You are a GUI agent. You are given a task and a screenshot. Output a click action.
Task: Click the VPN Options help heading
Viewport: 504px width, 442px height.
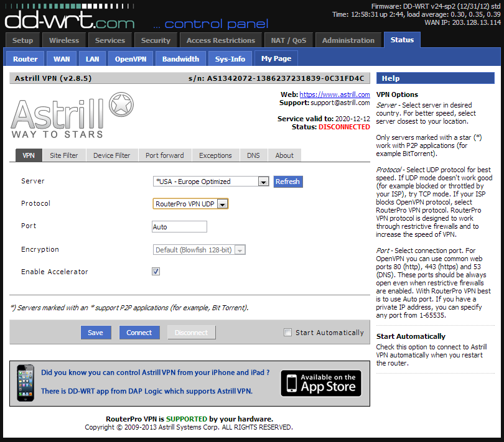click(397, 94)
